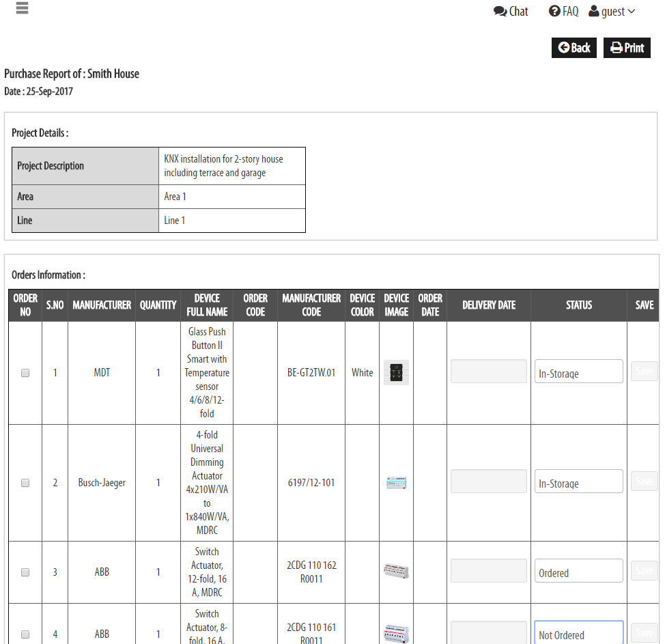
Task: Expand the guest user dropdown
Action: click(x=612, y=11)
